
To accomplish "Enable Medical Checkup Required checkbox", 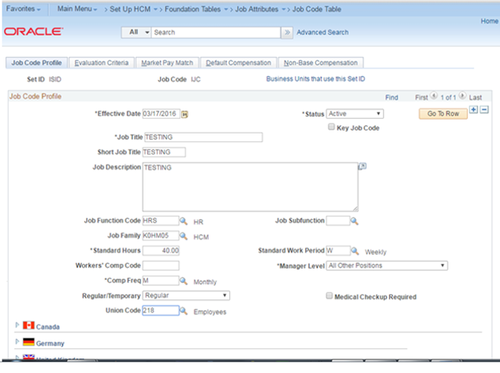I will coord(329,296).
